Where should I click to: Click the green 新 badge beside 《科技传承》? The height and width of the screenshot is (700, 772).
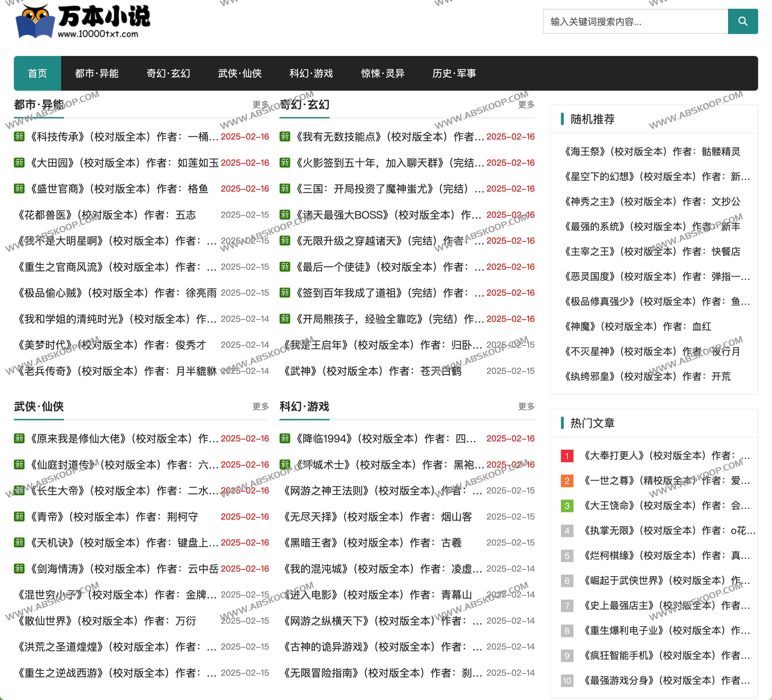click(19, 137)
